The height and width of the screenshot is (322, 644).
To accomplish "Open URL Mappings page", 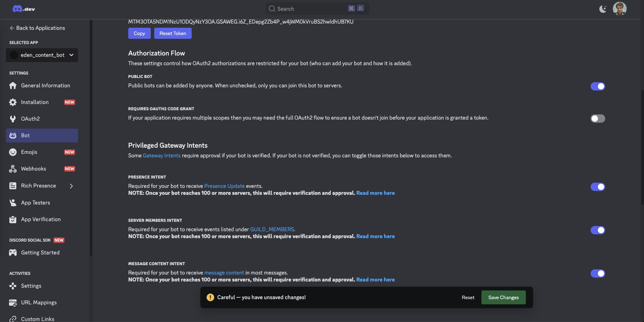I will click(x=42, y=303).
